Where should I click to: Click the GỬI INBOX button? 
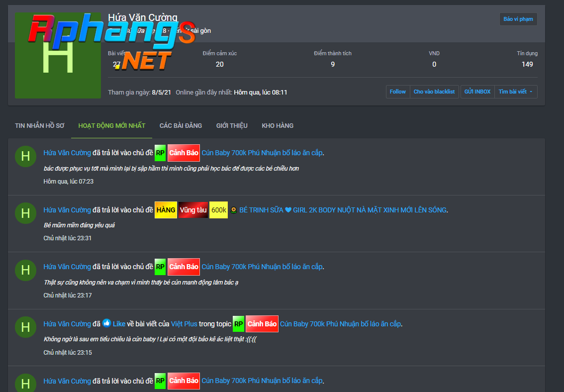[477, 92]
